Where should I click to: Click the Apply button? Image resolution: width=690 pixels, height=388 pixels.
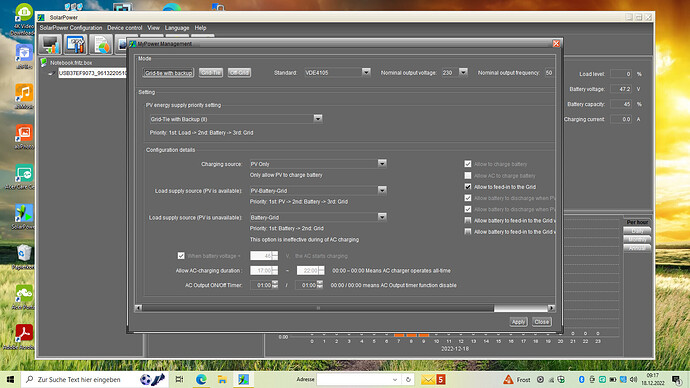pyautogui.click(x=518, y=322)
